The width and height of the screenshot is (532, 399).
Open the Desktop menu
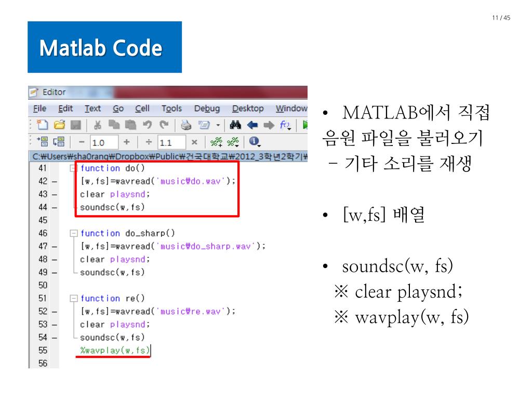(x=248, y=108)
